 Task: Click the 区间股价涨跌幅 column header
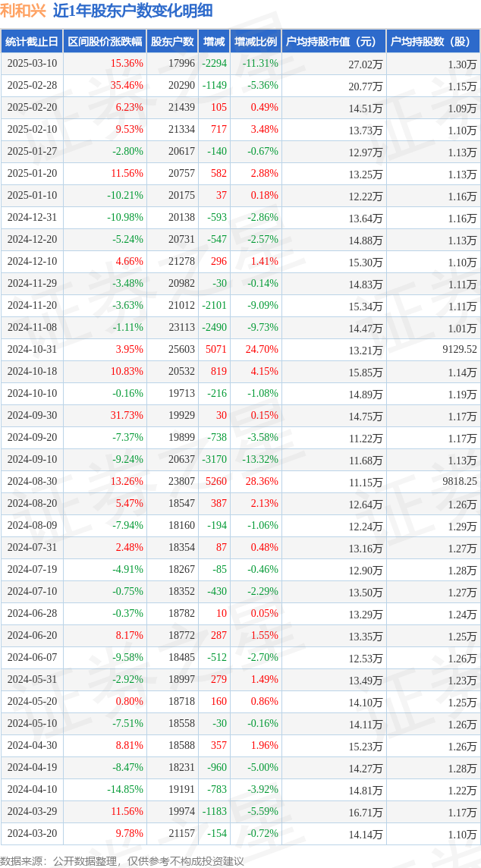(105, 42)
